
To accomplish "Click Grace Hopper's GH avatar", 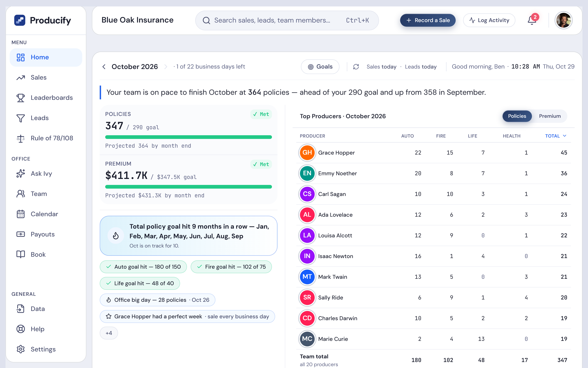I will pyautogui.click(x=307, y=153).
